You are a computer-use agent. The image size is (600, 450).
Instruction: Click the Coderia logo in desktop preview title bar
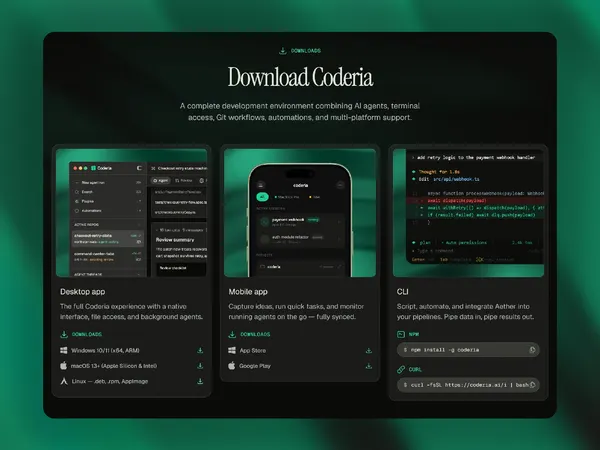93,168
